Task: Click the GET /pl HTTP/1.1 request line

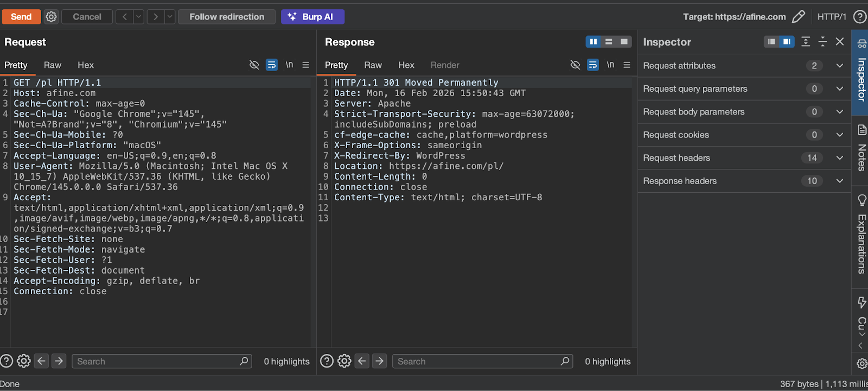Action: [58, 83]
